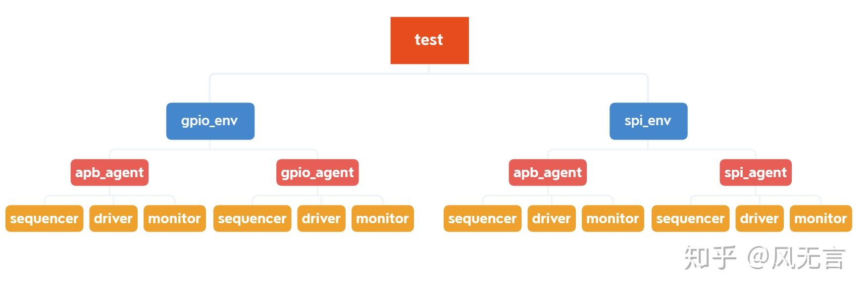The height and width of the screenshot is (293, 868).
Task: Click the monitor under gpio_agent
Action: [x=382, y=218]
